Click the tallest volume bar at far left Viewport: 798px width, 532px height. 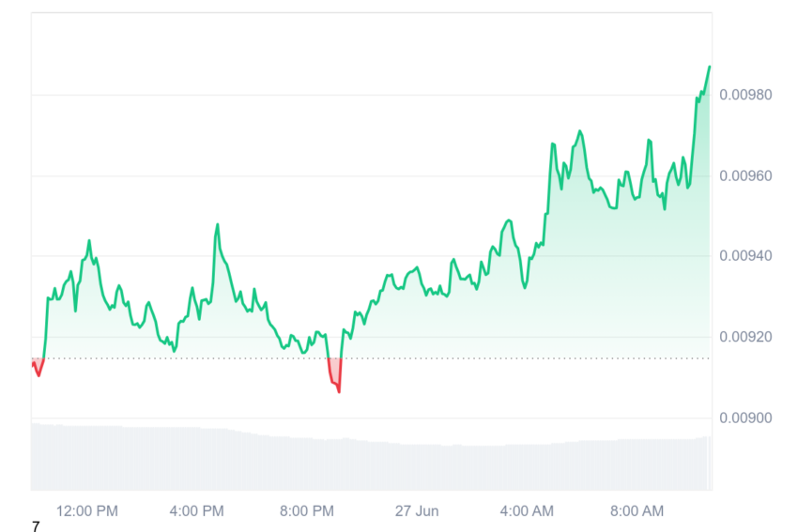pos(36,456)
